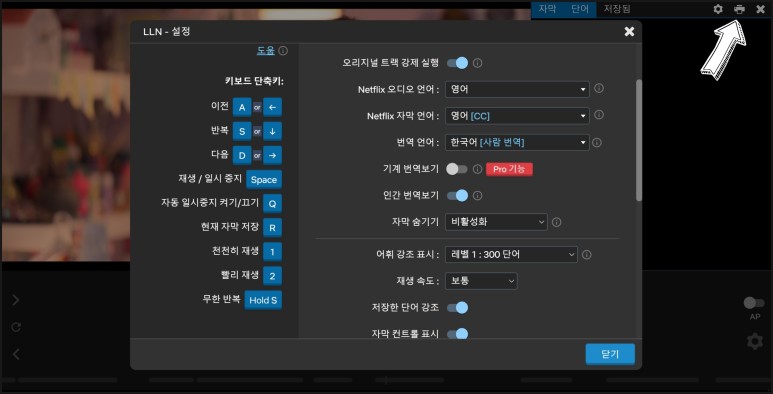Show info for 번역 언어
The image size is (773, 394).
pos(597,143)
